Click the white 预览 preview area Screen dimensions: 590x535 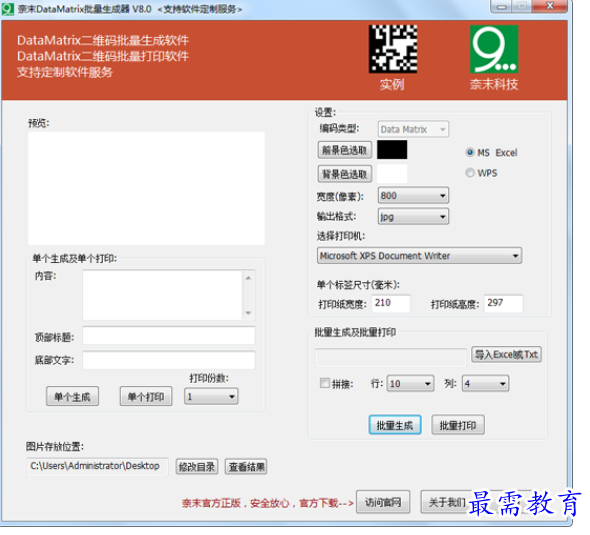tap(146, 188)
